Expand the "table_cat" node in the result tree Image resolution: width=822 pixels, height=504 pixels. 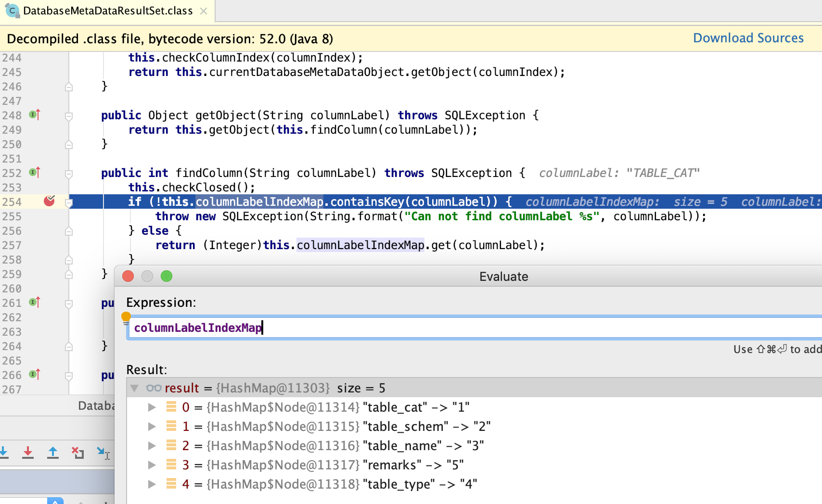click(152, 407)
